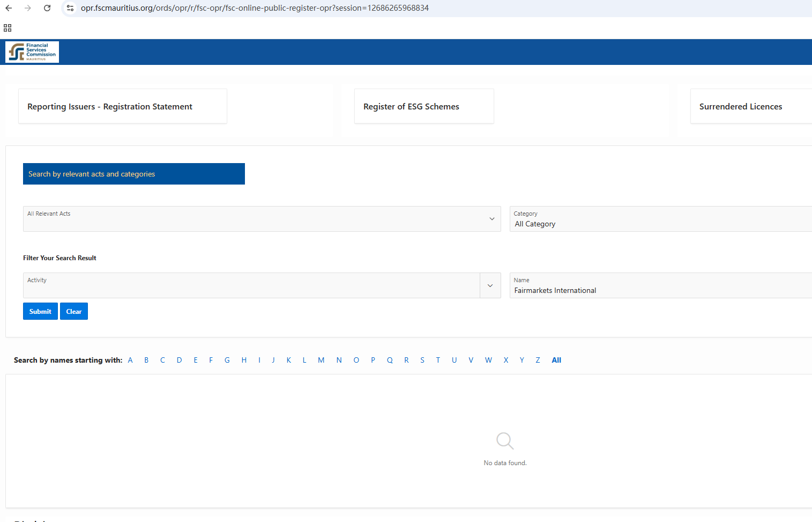Click Search by relevant acts and categories header
The width and height of the screenshot is (812, 522).
point(134,174)
